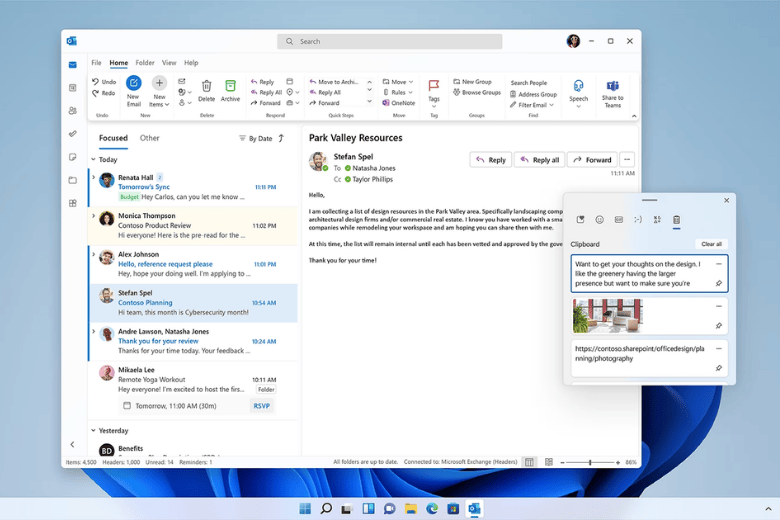The width and height of the screenshot is (780, 520).
Task: Pin the sharepoint URL clipboard item
Action: (x=719, y=368)
